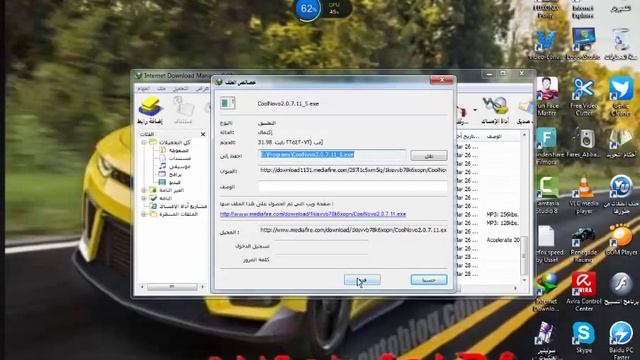
Task: Open the blue mediafire.com web page link
Action: (x=313, y=214)
